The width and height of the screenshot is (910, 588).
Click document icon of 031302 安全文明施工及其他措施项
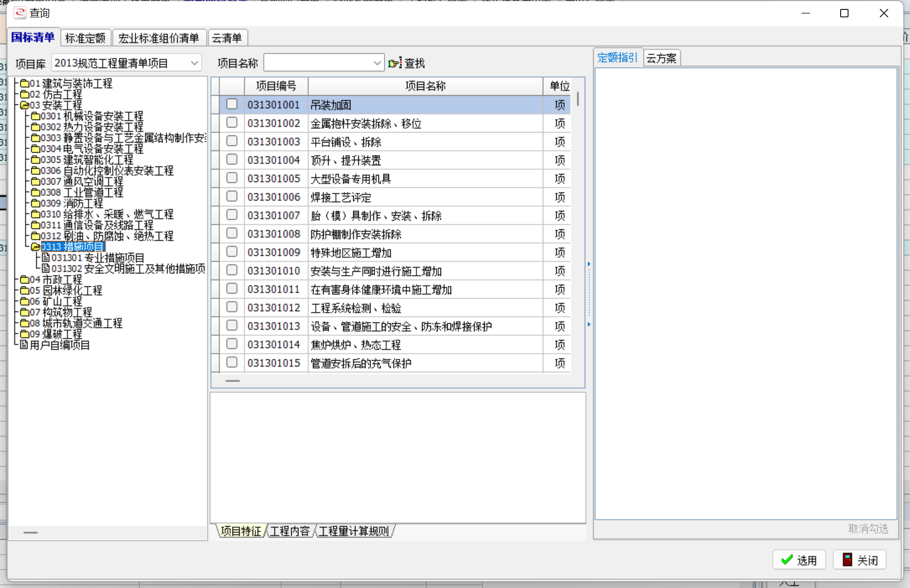[x=46, y=269]
